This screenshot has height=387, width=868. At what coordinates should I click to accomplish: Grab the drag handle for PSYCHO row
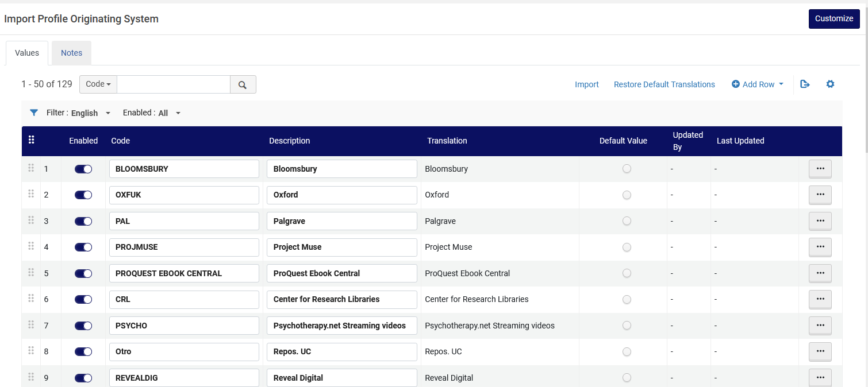(x=31, y=324)
